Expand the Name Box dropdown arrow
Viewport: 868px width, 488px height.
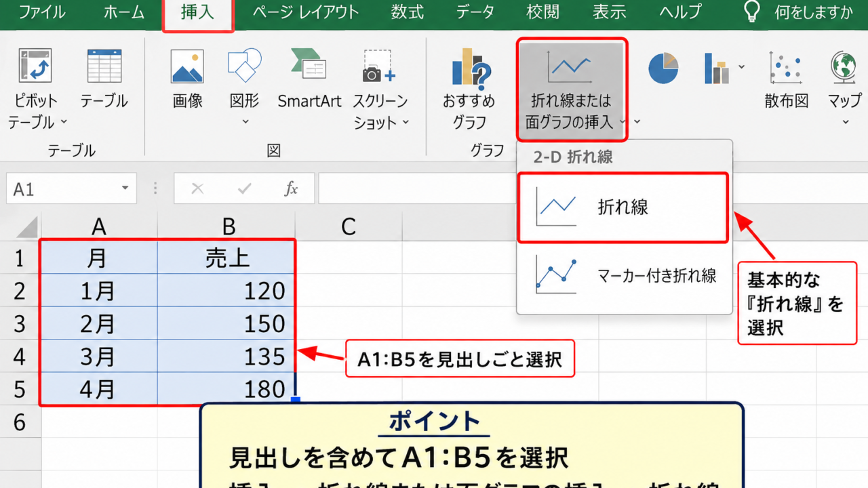(x=125, y=188)
